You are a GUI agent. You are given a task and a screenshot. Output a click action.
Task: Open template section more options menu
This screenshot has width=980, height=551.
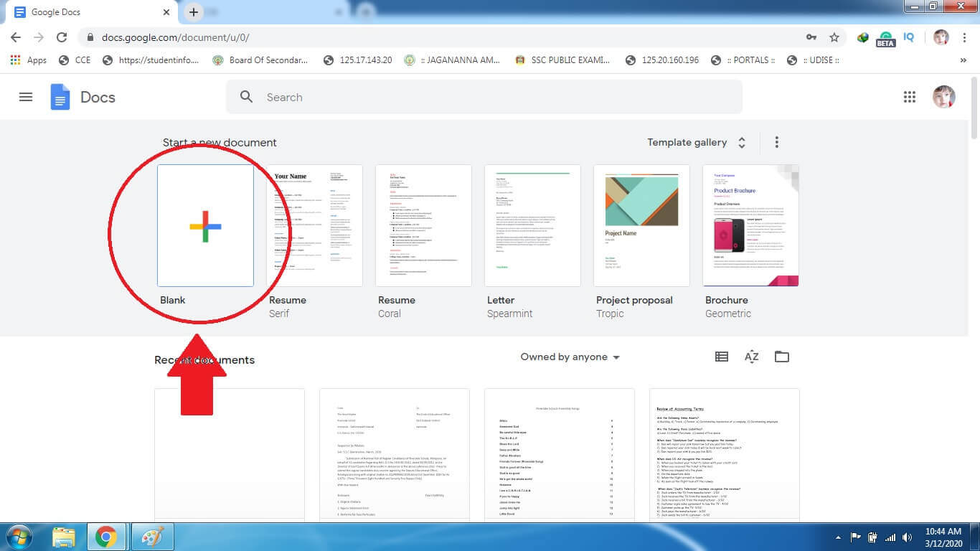(776, 142)
